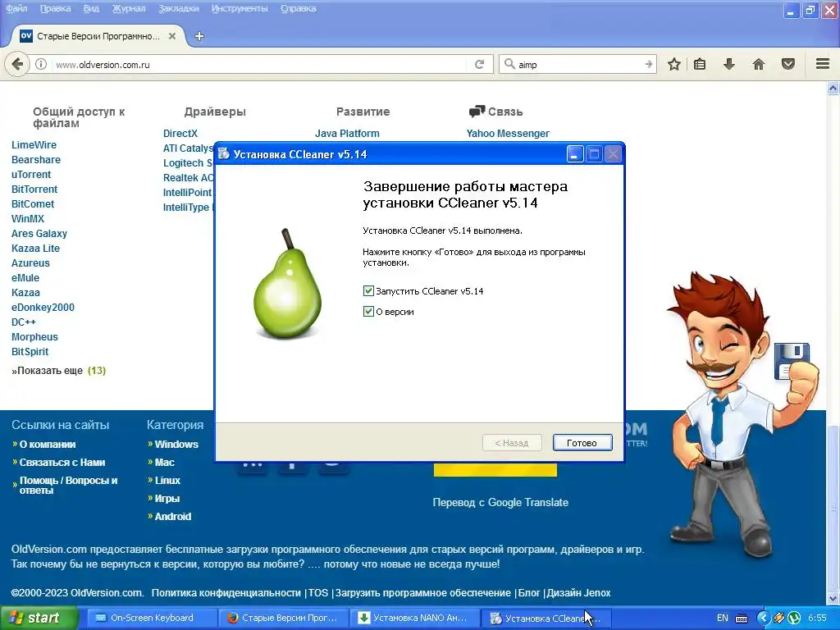Click the Firefox back arrow button
Screen dimensions: 840x630
pyautogui.click(x=17, y=64)
